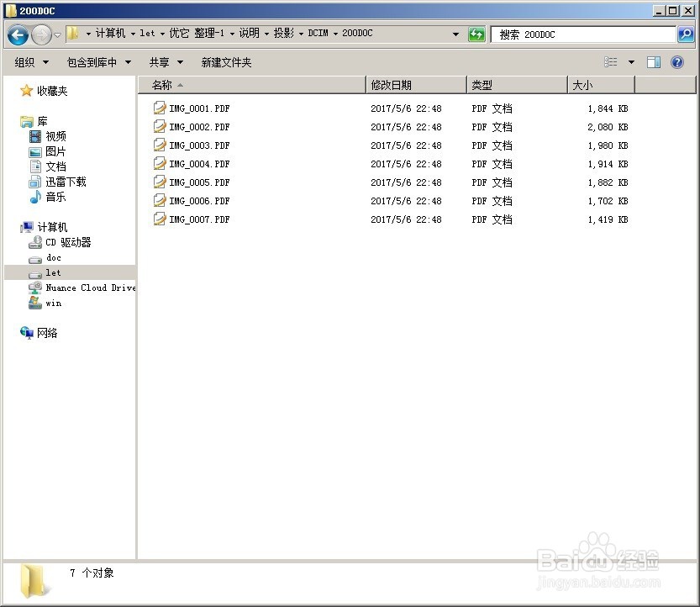Screen dimensions: 700x607
Task: Toggle the preview pane icon
Action: (653, 61)
